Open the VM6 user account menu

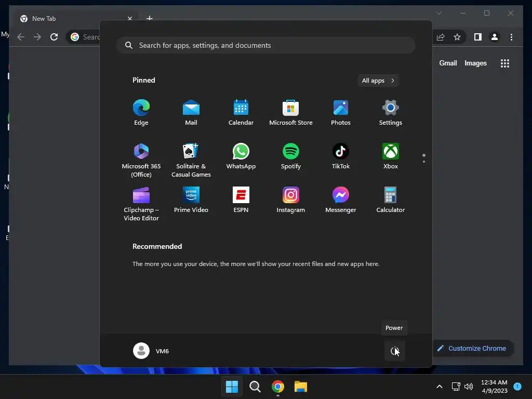[x=151, y=351]
